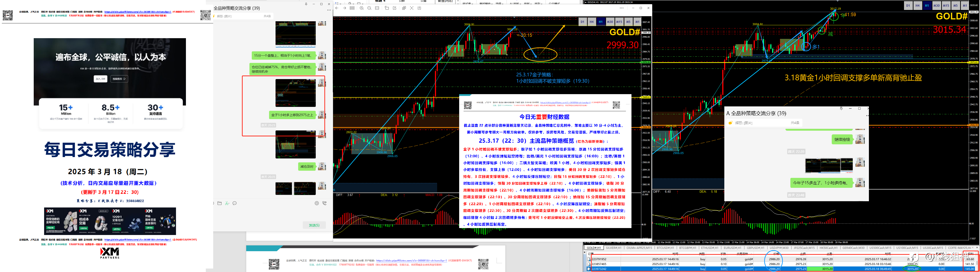Zoom in with the magnifier plus icon
This screenshot has height=272, width=980.
(362, 8)
